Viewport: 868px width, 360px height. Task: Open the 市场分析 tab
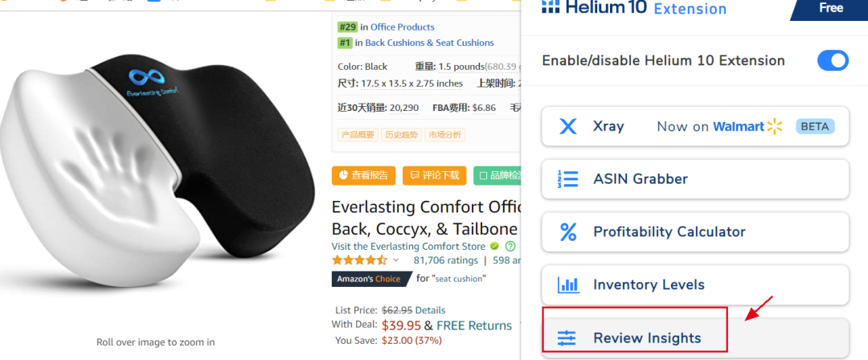[x=445, y=134]
